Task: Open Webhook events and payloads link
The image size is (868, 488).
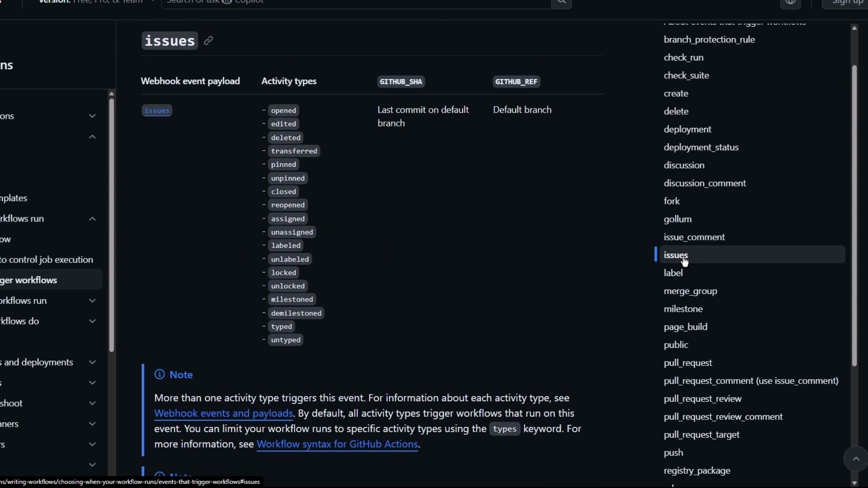Action: pyautogui.click(x=223, y=413)
